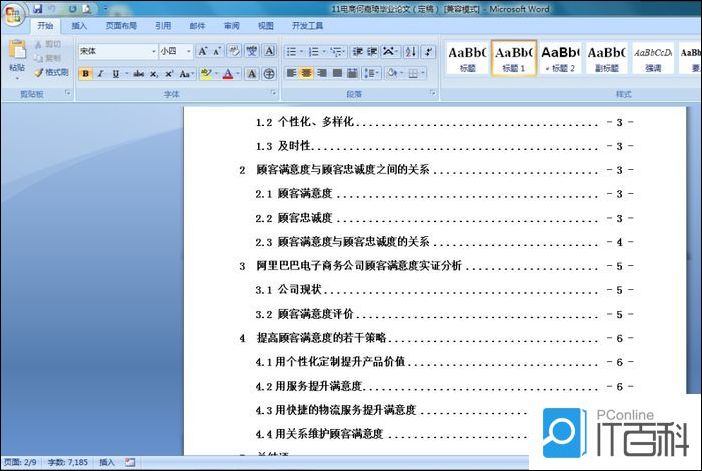The height and width of the screenshot is (471, 702).
Task: Apply the 强调 style
Action: point(653,58)
